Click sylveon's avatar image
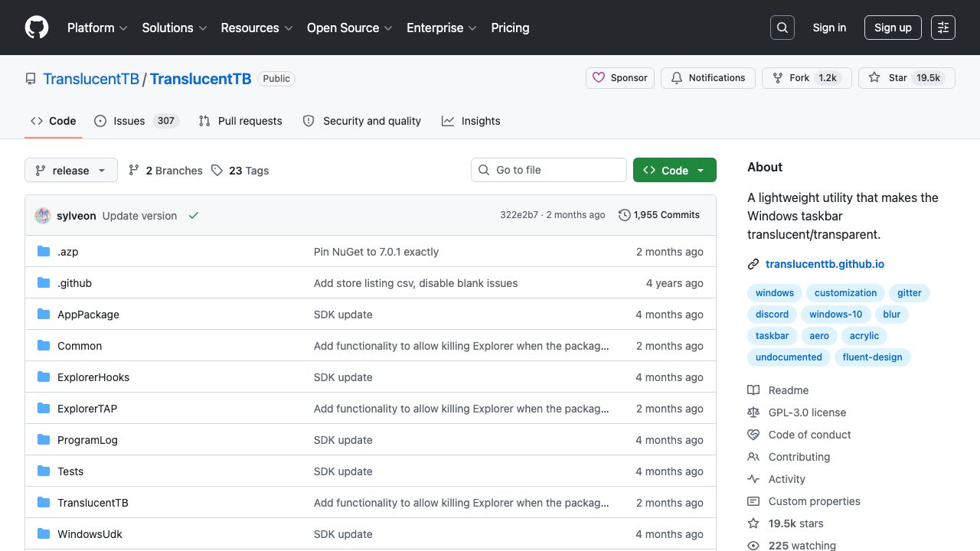The width and height of the screenshot is (980, 551). [43, 216]
